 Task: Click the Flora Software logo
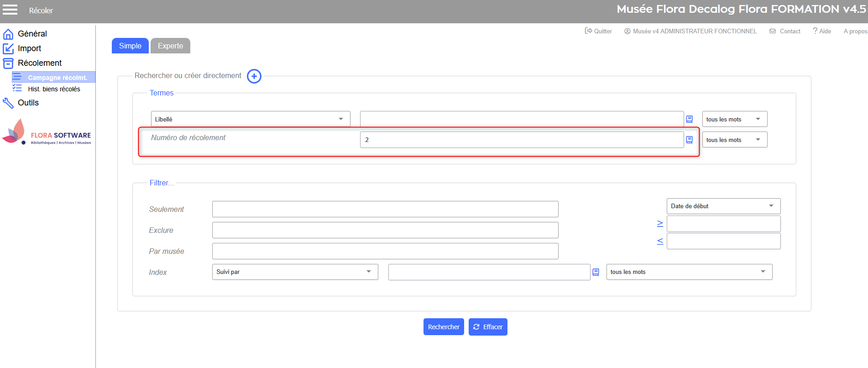click(47, 132)
